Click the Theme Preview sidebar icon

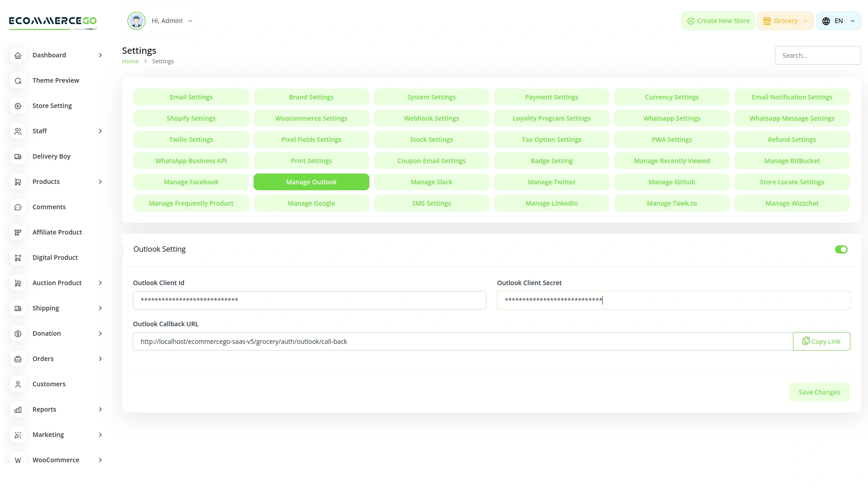18,80
